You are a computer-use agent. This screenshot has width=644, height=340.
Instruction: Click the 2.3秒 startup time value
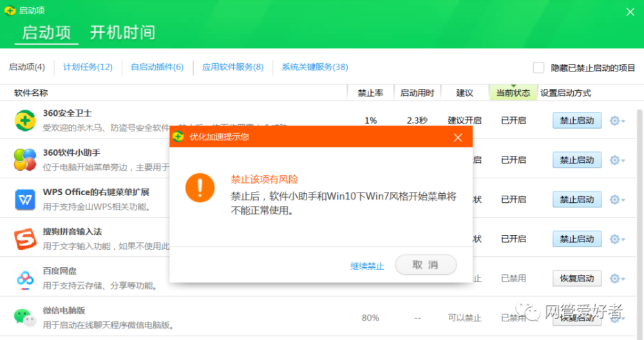tap(417, 120)
